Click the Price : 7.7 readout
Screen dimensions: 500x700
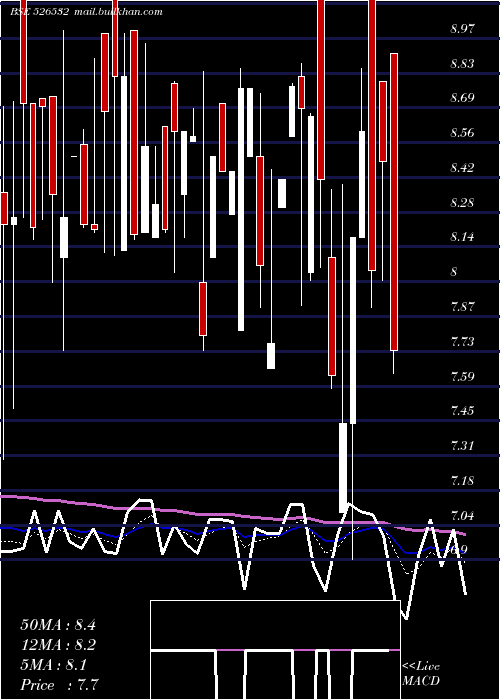click(59, 685)
